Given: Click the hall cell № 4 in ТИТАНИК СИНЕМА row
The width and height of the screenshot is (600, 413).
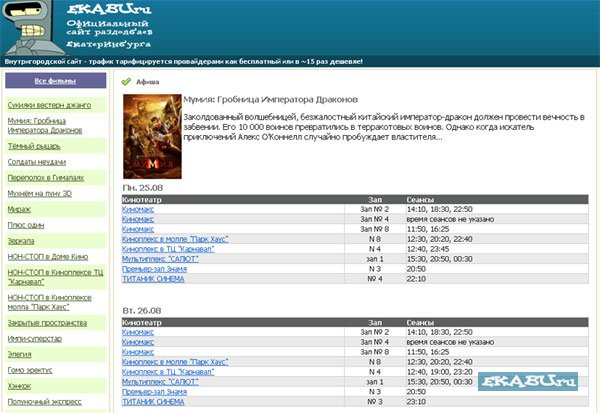Looking at the screenshot, I should (x=375, y=279).
